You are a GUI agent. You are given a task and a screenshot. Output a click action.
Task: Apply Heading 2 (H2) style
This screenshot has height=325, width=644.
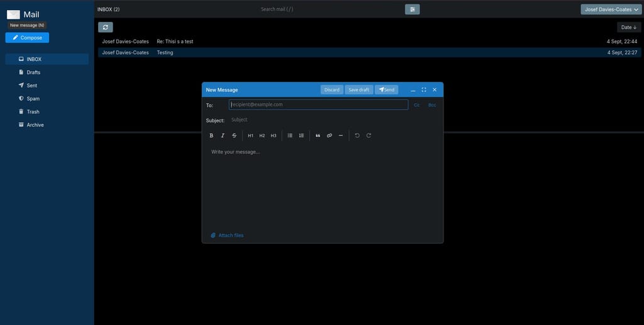coord(262,135)
